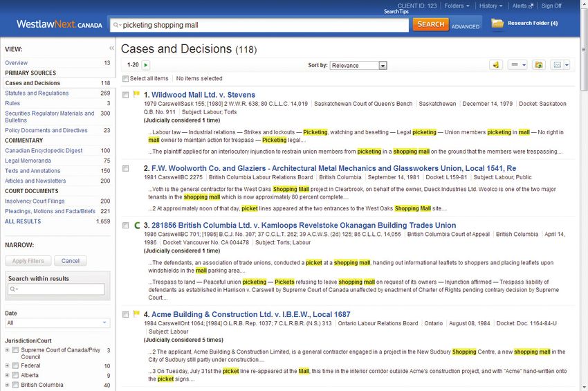The height and width of the screenshot is (391, 588).
Task: Select Overview in the View panel
Action: [16, 63]
